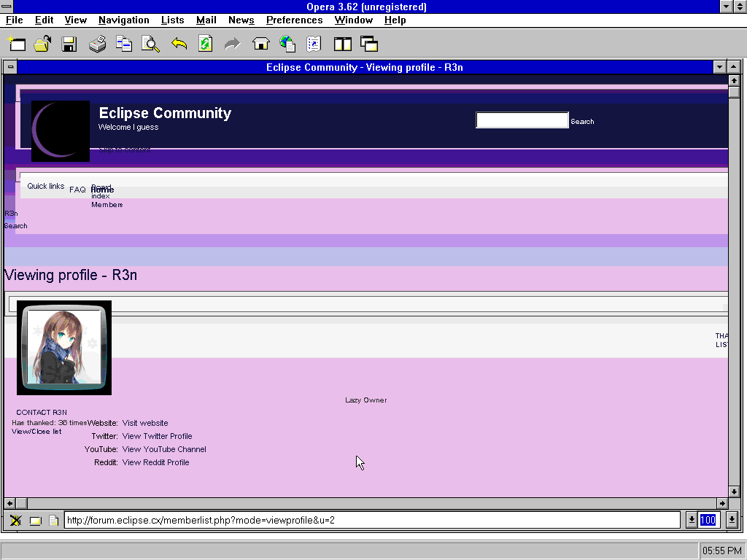Go to the home page

tap(260, 44)
